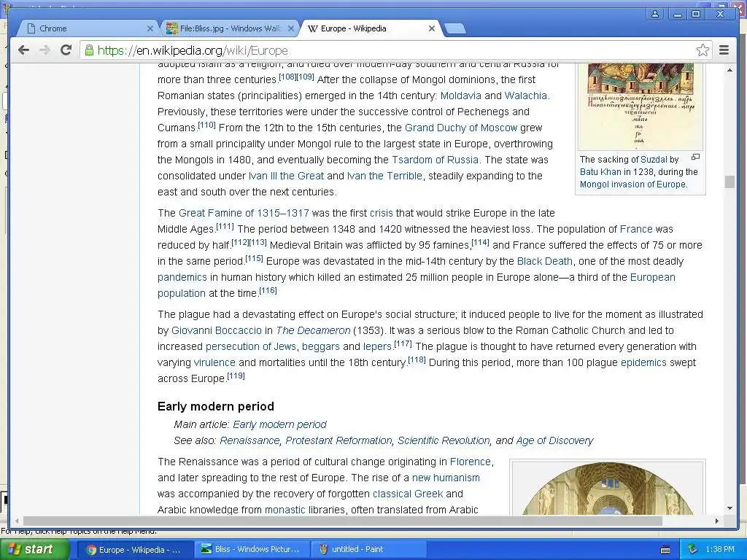This screenshot has height=560, width=747.
Task: Open the Black Death link
Action: (544, 262)
